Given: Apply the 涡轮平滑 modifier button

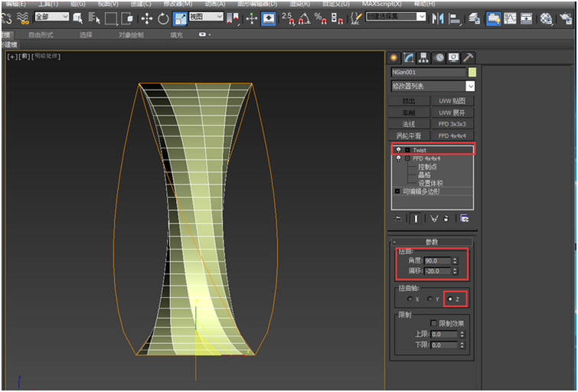Looking at the screenshot, I should click(409, 136).
